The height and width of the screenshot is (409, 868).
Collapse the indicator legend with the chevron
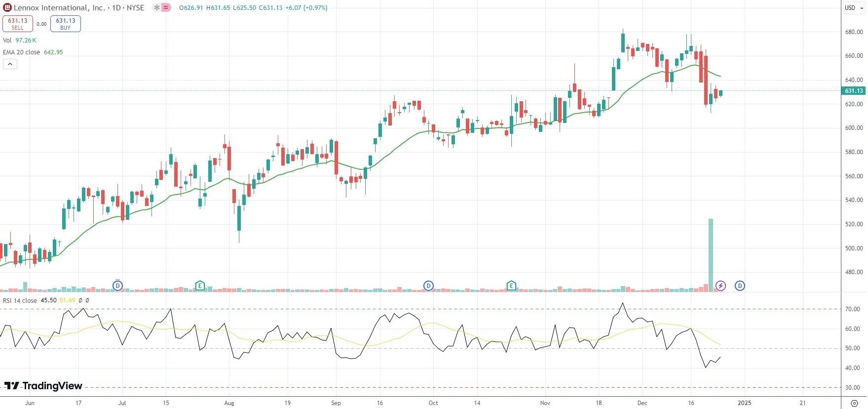[10, 64]
